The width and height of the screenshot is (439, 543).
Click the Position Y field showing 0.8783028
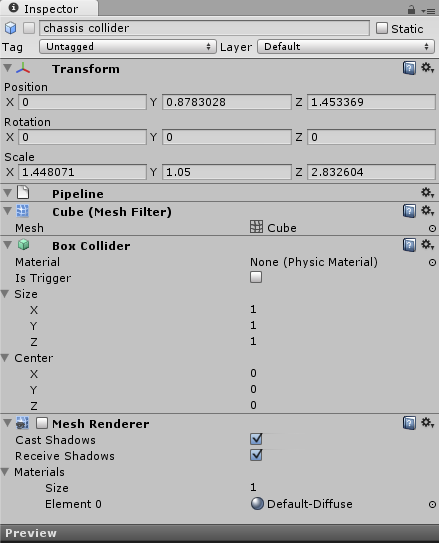point(227,102)
